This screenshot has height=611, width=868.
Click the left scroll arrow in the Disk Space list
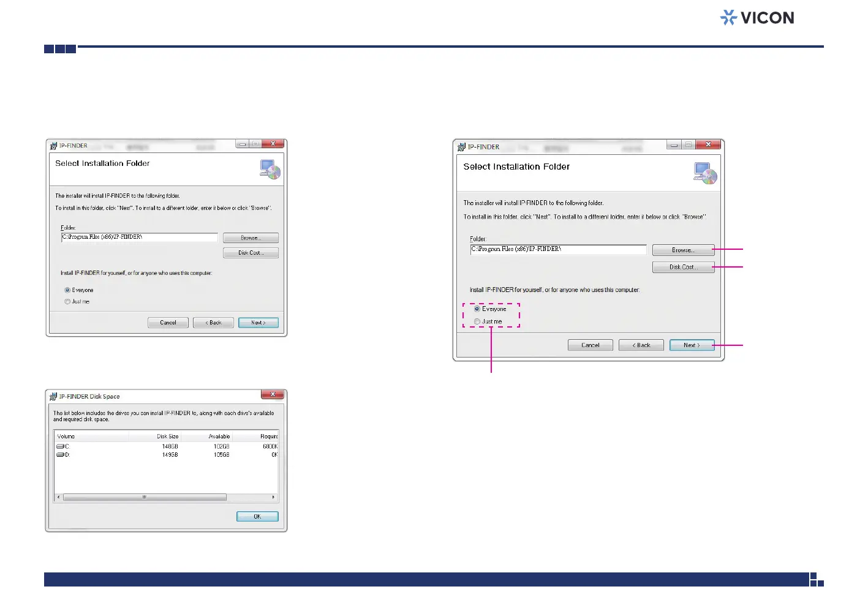point(59,497)
